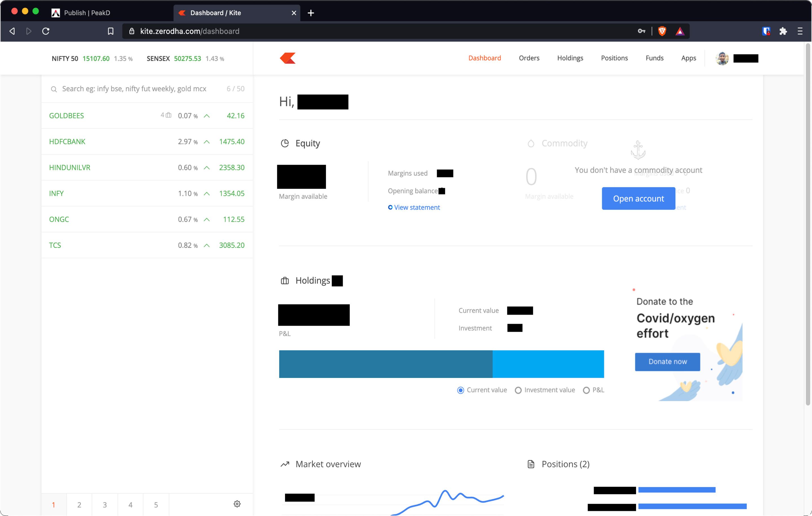Click the Brave Rewards triangle icon
The height and width of the screenshot is (516, 812).
680,31
